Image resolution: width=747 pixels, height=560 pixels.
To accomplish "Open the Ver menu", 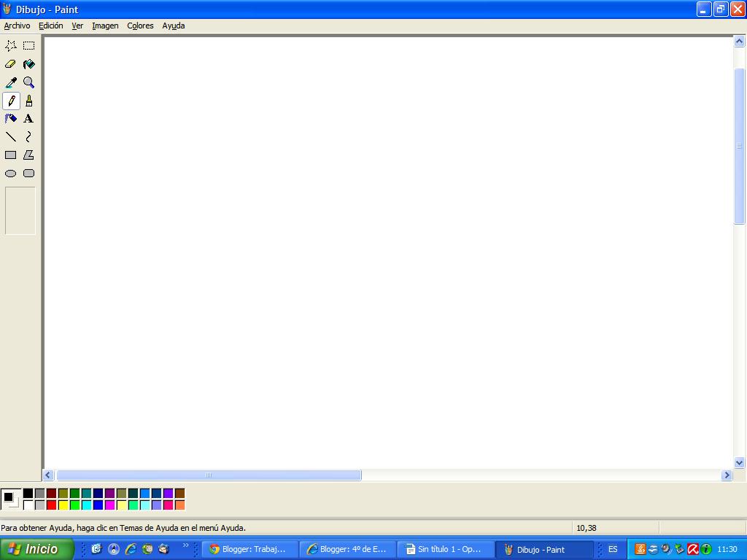I will click(x=77, y=26).
